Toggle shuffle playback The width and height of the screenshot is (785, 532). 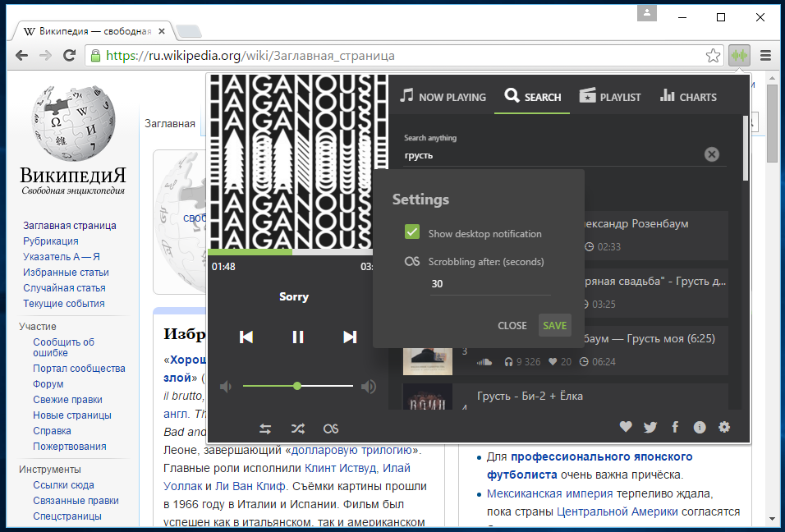pyautogui.click(x=298, y=429)
